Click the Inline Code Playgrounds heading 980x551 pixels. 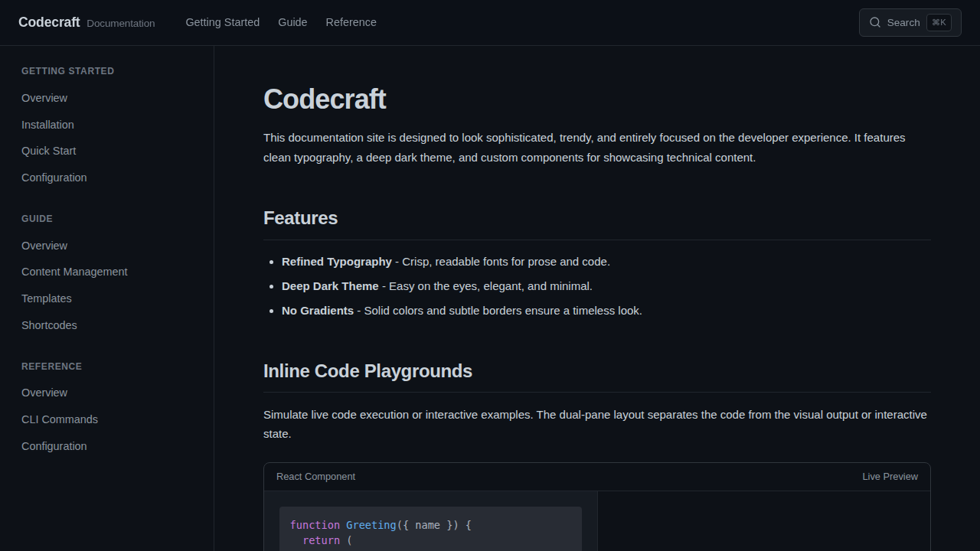tap(367, 371)
